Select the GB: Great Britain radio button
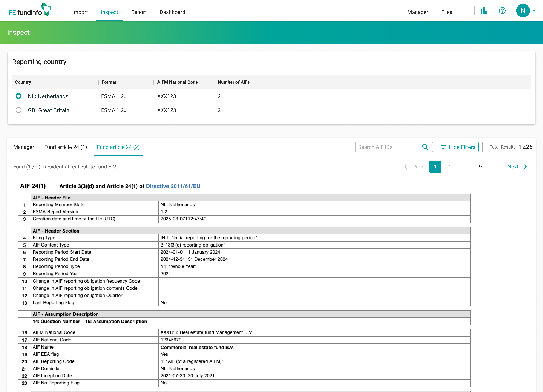 (18, 110)
